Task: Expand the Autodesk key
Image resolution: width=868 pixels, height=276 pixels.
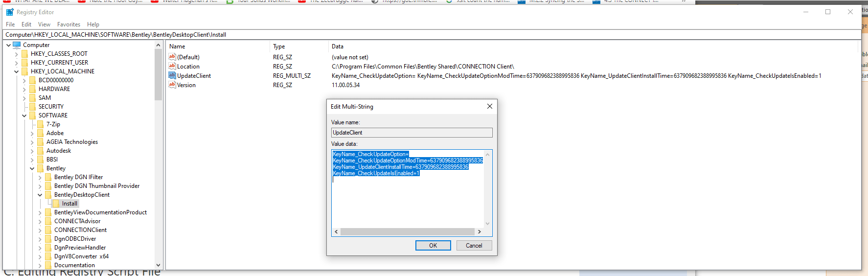Action: click(32, 151)
